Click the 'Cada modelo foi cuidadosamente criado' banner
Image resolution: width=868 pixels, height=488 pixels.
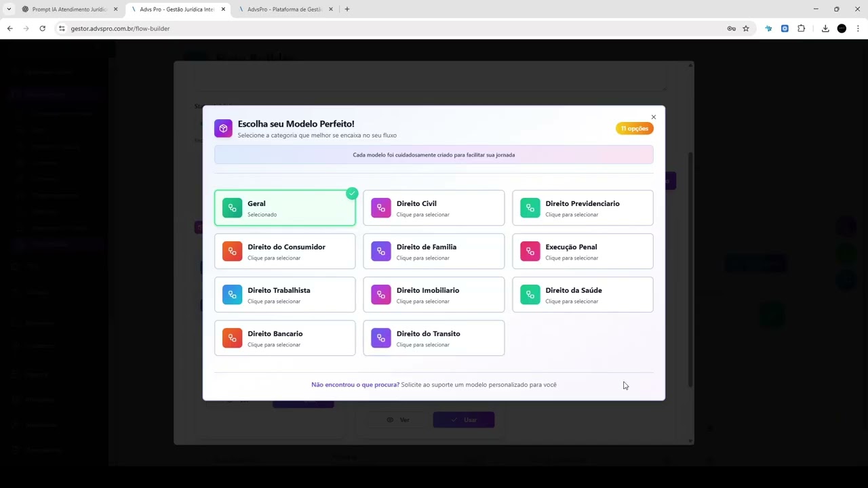434,155
